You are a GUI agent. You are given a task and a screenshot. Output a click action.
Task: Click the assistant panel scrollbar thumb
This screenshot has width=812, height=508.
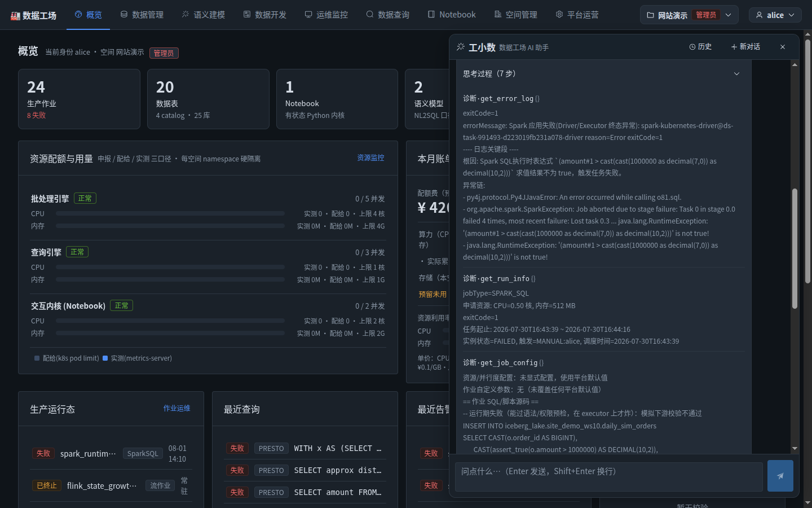coord(795,249)
